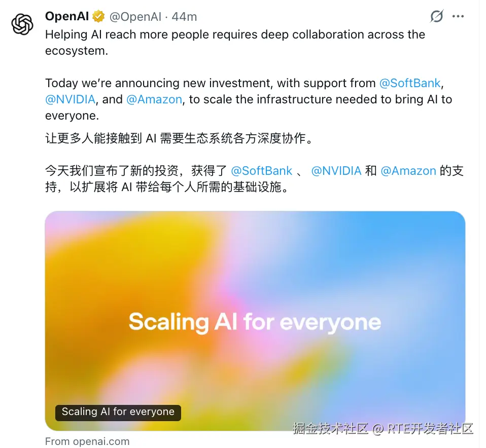The image size is (486, 448).
Task: Click the 掘金技术社区 watermark text
Action: tap(330, 429)
